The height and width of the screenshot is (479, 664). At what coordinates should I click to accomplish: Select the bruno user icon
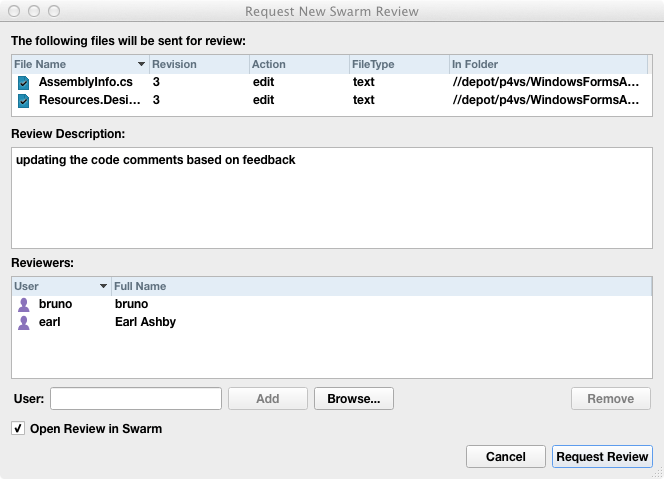click(24, 305)
